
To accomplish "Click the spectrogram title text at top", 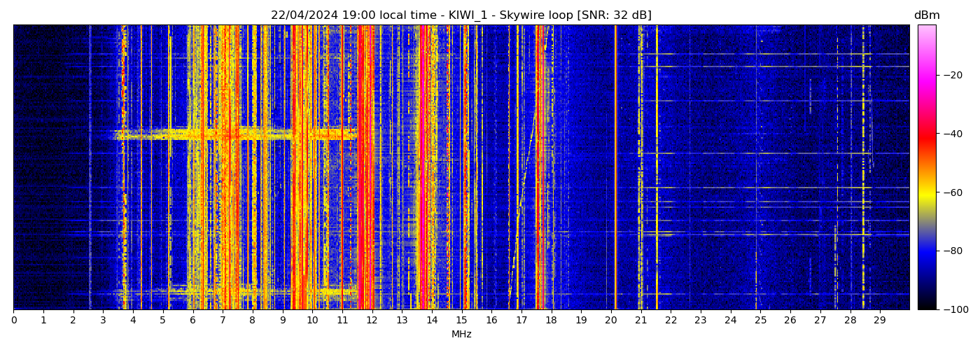I will click(461, 15).
